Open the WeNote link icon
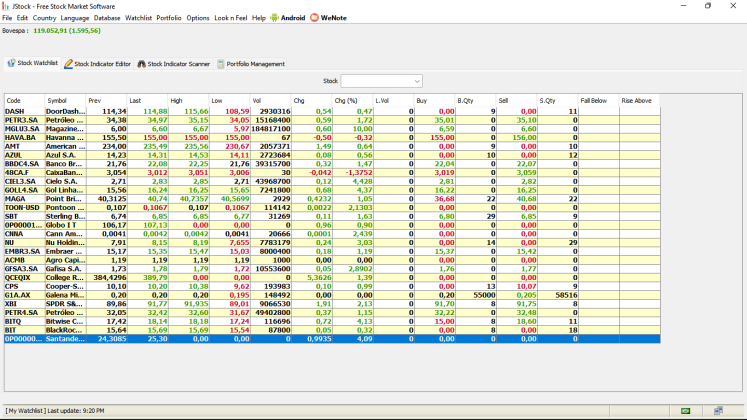This screenshot has width=747, height=420. (314, 18)
